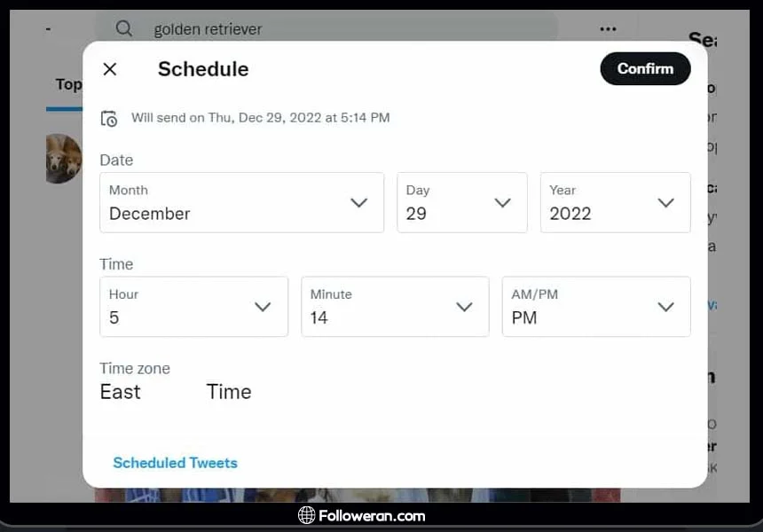Open the three-dot more options menu
Viewport: 763px width, 532px height.
[x=608, y=29]
